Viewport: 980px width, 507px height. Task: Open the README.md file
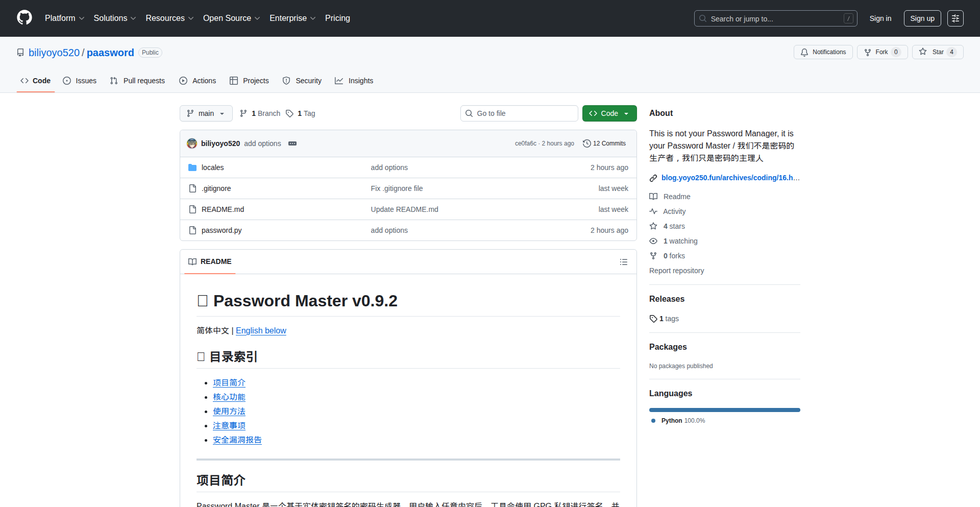coord(223,209)
